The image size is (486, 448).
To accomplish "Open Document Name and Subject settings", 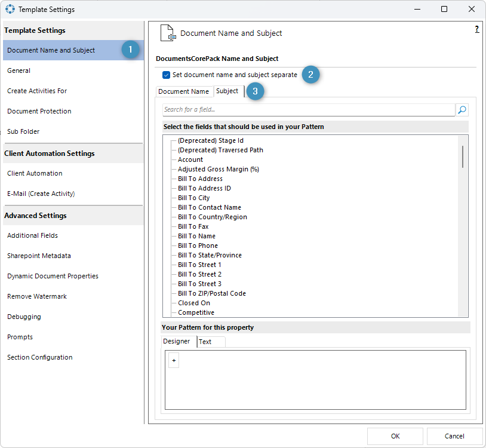I will [x=73, y=50].
